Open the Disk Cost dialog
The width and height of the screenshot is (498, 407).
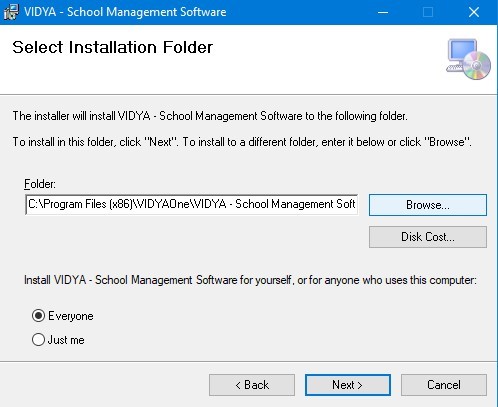428,237
